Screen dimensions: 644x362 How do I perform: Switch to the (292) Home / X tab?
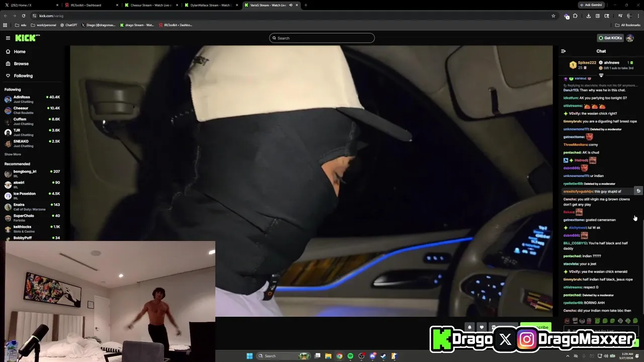coord(30,5)
